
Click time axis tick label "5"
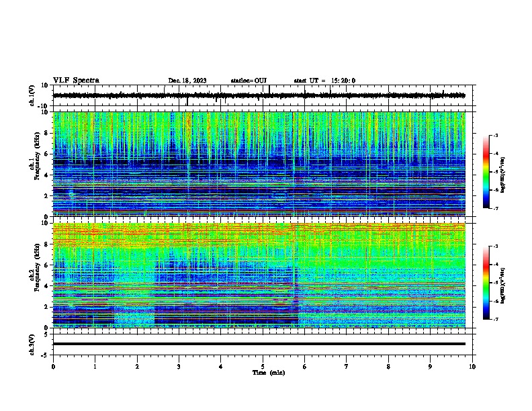tap(263, 367)
